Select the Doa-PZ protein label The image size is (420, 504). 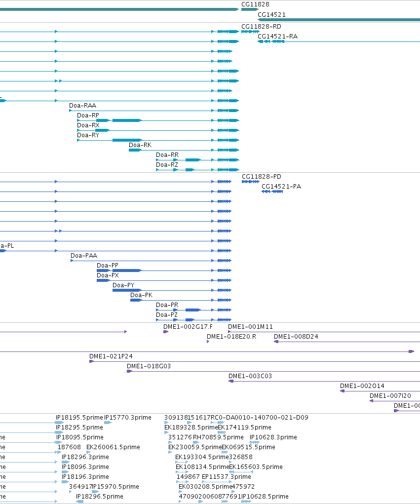click(x=166, y=314)
